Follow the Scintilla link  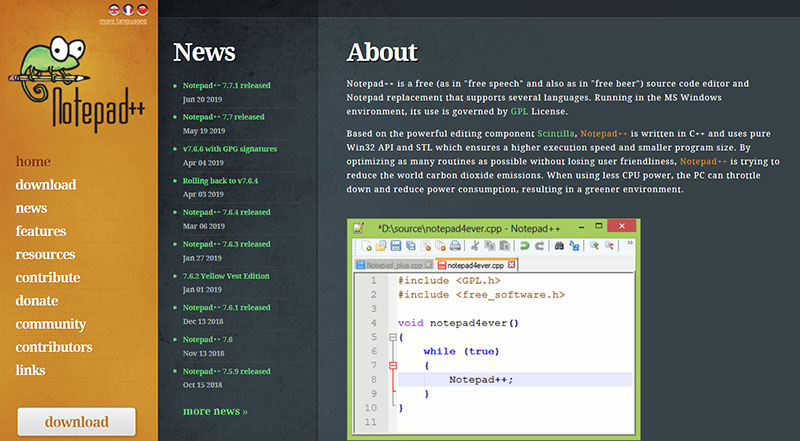556,134
